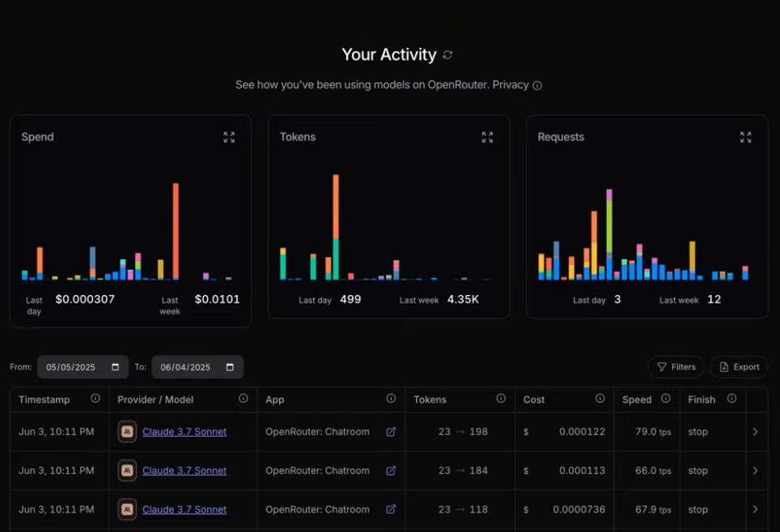The height and width of the screenshot is (532, 780).
Task: Refresh activity with icon beside Your Activity
Action: (x=447, y=55)
